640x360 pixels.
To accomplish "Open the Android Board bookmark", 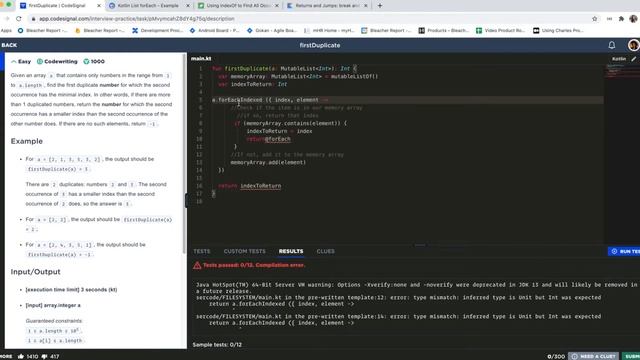I will coord(214,31).
